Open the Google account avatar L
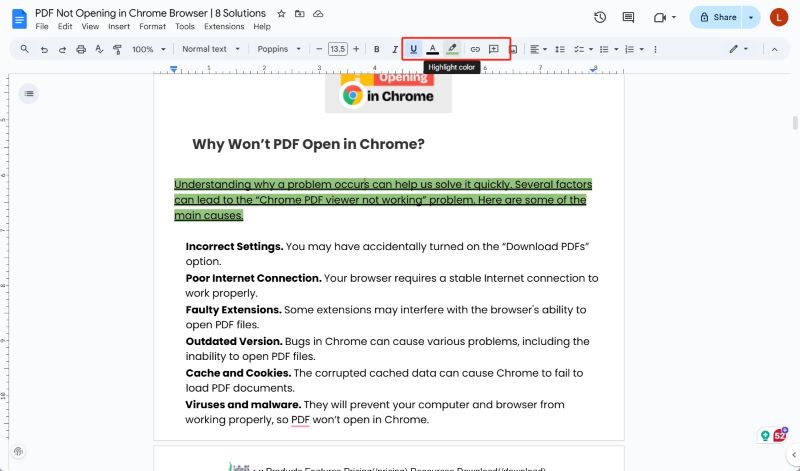The height and width of the screenshot is (471, 800). (779, 17)
